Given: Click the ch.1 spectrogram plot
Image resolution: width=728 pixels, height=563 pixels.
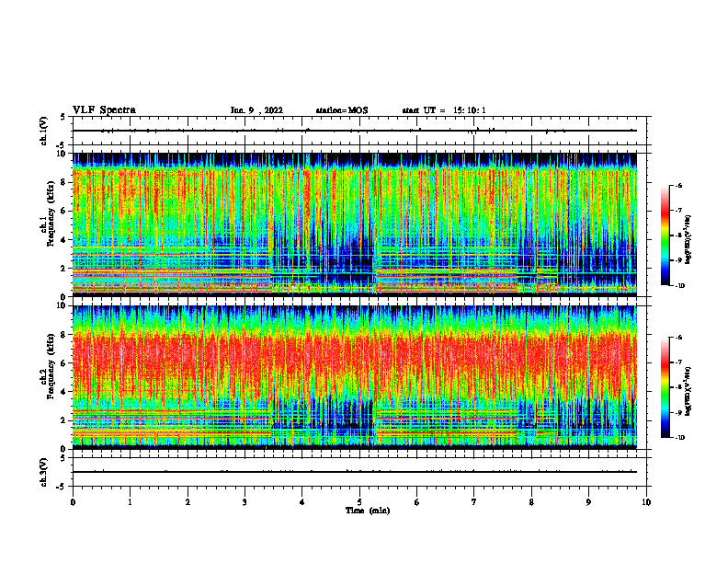Looking at the screenshot, I should 355,224.
